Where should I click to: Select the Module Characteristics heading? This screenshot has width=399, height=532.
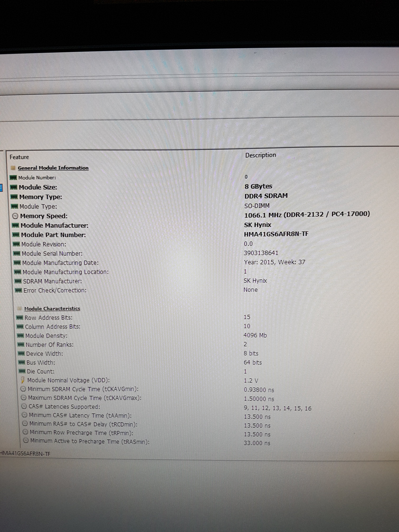(52, 309)
